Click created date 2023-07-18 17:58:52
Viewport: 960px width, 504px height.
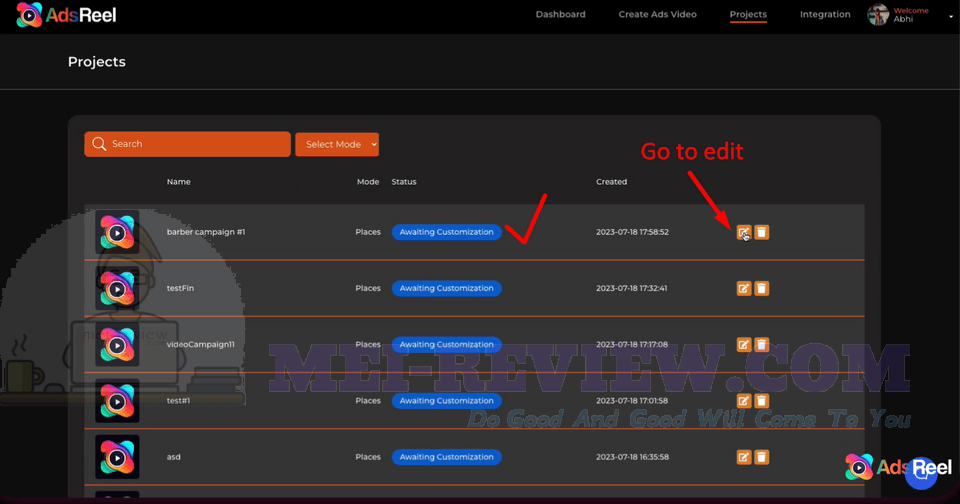click(x=632, y=232)
